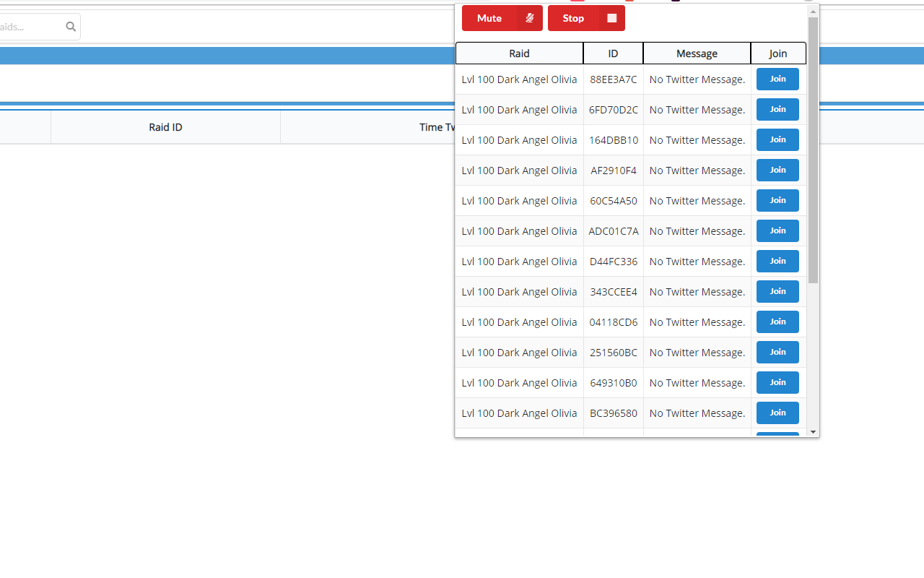Select raid ID text D44FC336
The height and width of the screenshot is (578, 924).
(x=614, y=262)
